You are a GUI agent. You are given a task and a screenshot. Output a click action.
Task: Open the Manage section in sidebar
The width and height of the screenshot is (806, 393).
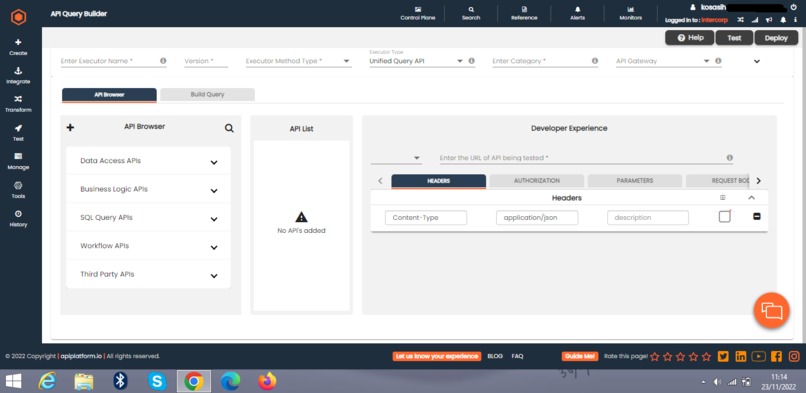(x=19, y=161)
